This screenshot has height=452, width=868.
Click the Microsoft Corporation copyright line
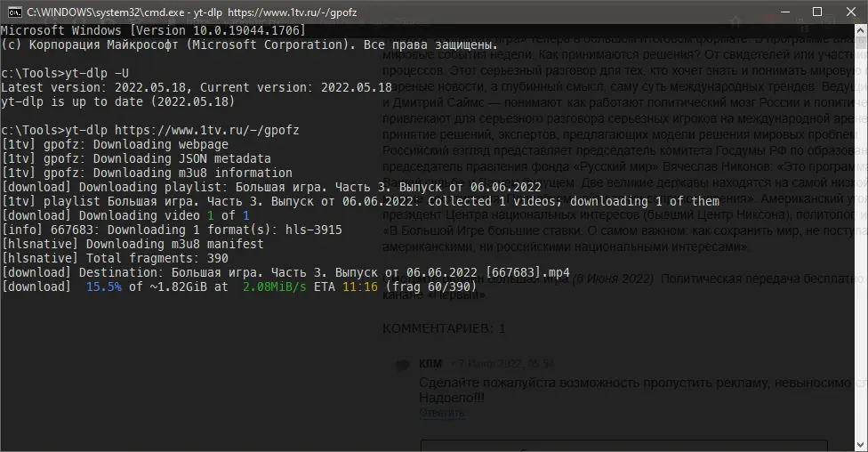[x=249, y=44]
